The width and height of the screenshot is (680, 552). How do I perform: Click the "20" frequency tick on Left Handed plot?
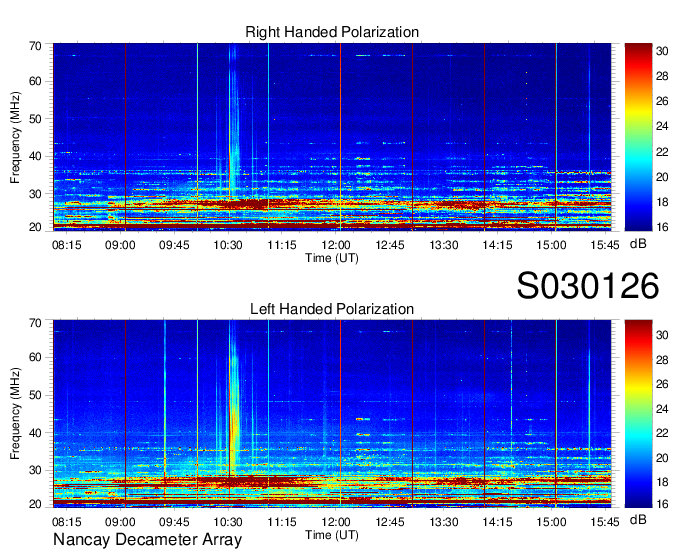pyautogui.click(x=35, y=504)
